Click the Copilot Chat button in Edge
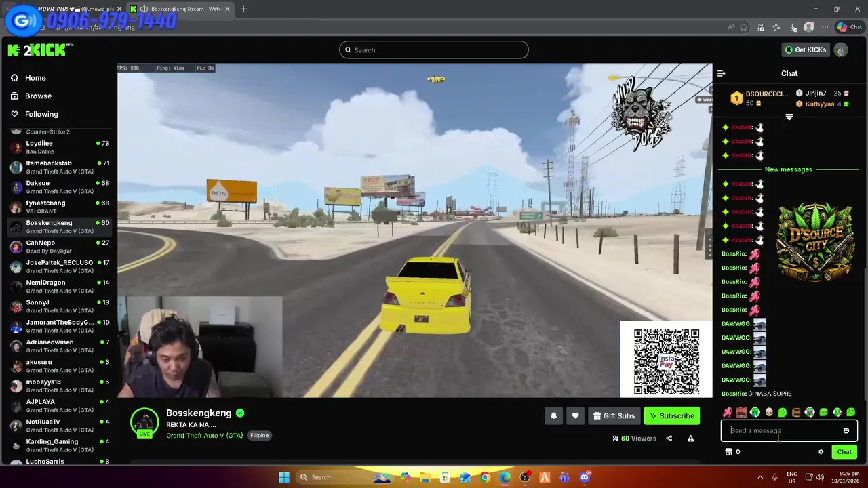Viewport: 868px width, 488px height. click(849, 27)
